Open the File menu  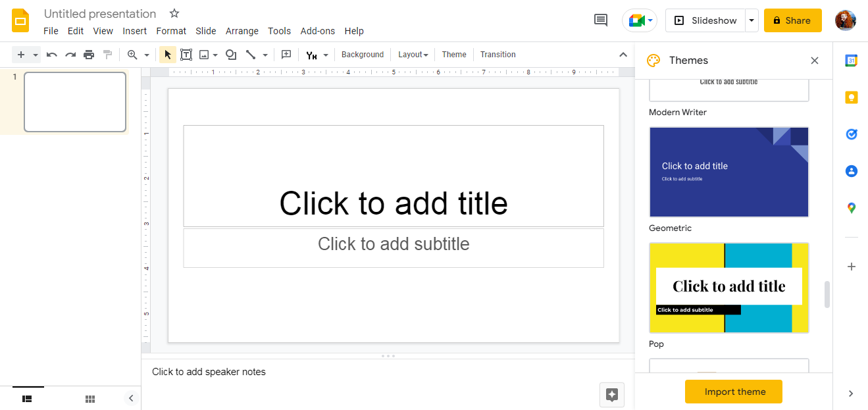pyautogui.click(x=51, y=31)
